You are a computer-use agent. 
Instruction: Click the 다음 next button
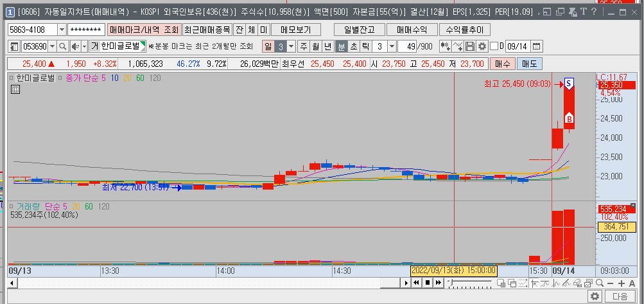[x=620, y=296]
